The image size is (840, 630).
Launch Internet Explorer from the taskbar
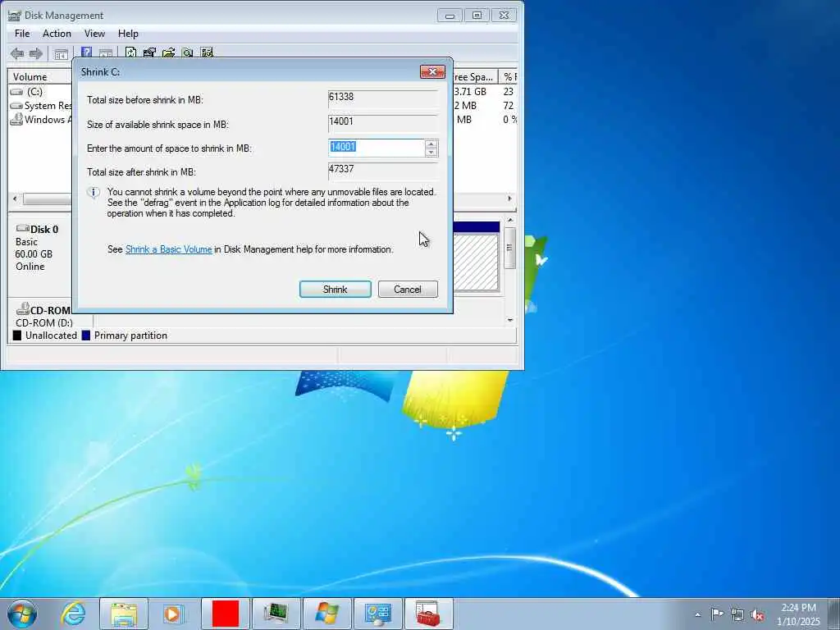point(73,614)
